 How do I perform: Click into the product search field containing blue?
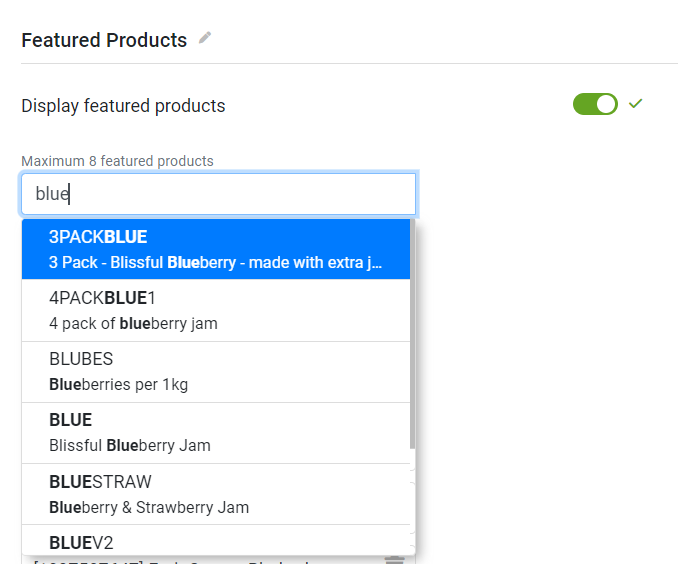219,194
